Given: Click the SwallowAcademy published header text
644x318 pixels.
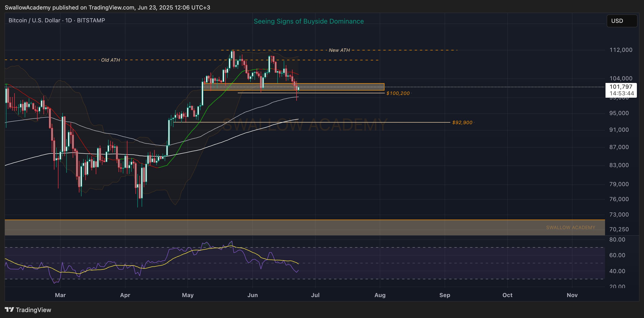Looking at the screenshot, I should pos(107,8).
